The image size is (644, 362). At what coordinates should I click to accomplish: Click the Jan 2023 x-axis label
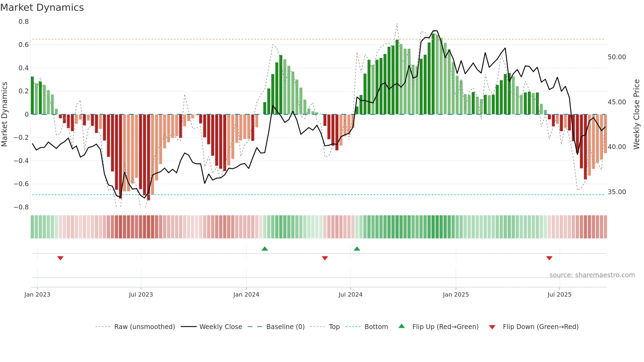[x=37, y=294]
